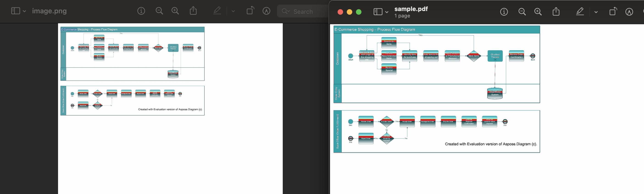Zoom out in the sample.pdf window
644x194 pixels.
(x=522, y=12)
